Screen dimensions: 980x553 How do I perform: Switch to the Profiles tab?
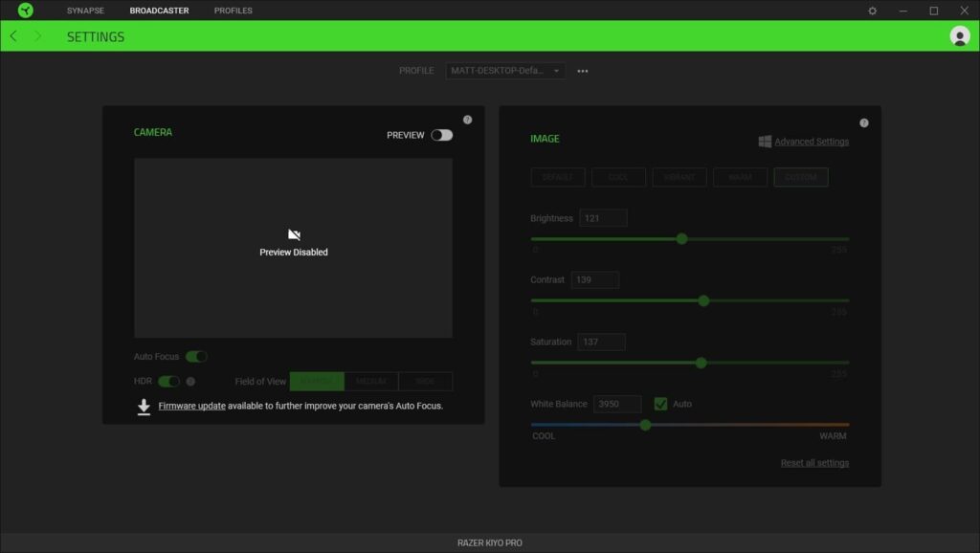[x=234, y=11]
